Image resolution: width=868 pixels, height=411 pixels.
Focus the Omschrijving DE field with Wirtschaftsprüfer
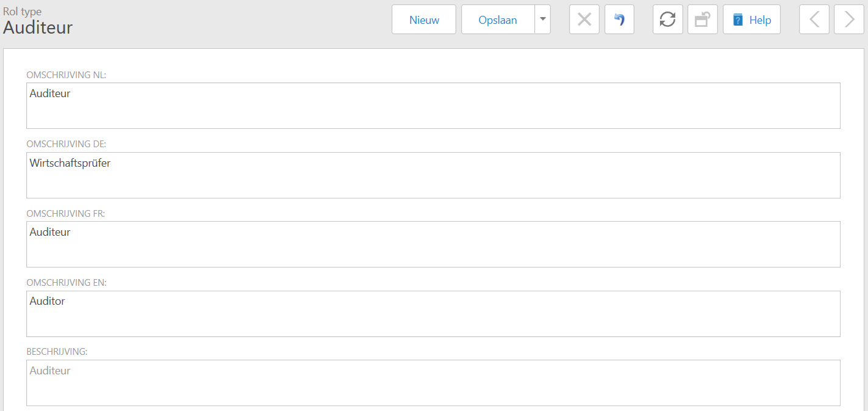433,175
